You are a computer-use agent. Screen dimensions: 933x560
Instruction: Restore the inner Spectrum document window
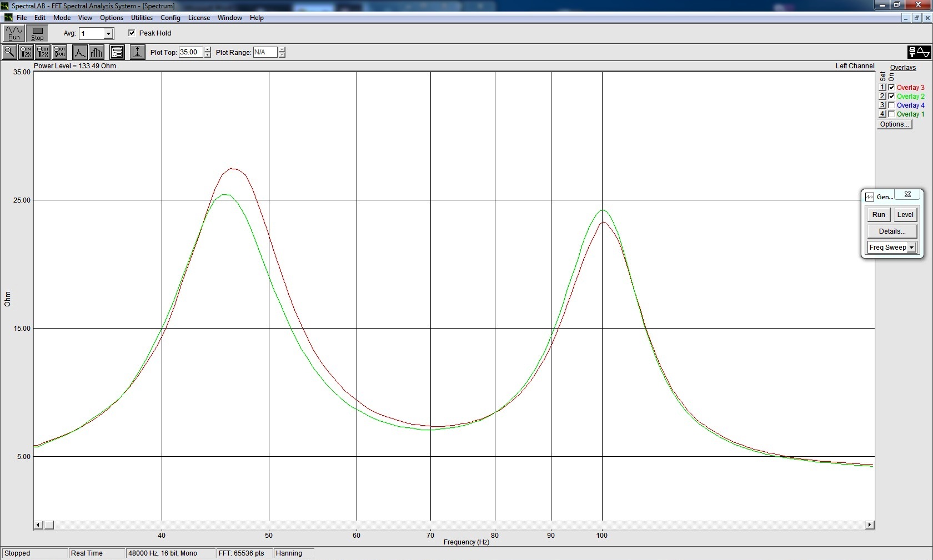pos(917,18)
